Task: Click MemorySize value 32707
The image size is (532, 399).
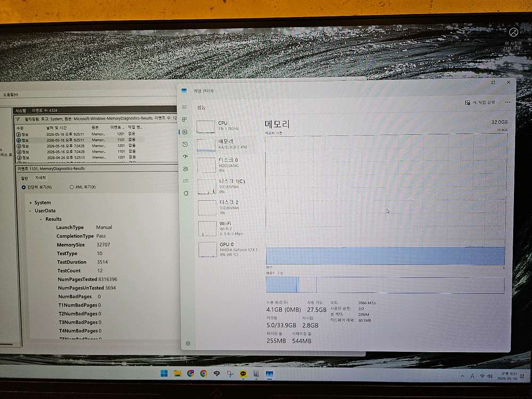Action: [x=103, y=245]
